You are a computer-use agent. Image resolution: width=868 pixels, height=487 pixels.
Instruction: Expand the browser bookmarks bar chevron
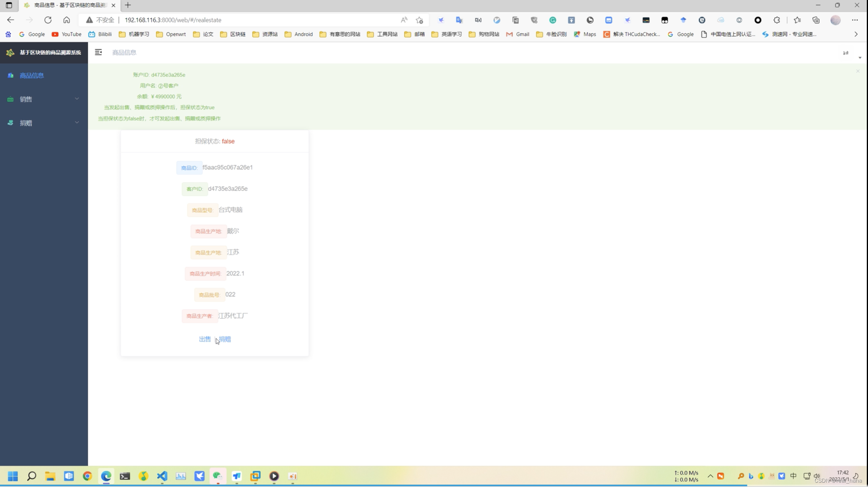[856, 34]
